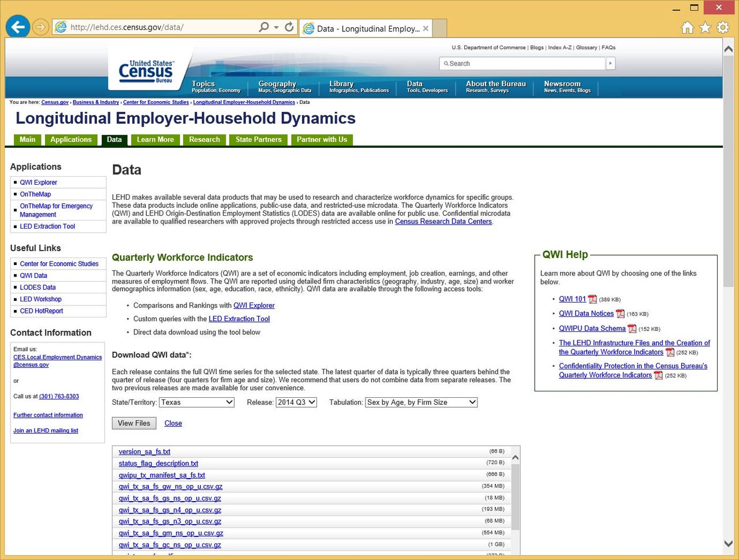Click the browser Back arrow
Viewport: 739px width, 560px height.
click(18, 27)
